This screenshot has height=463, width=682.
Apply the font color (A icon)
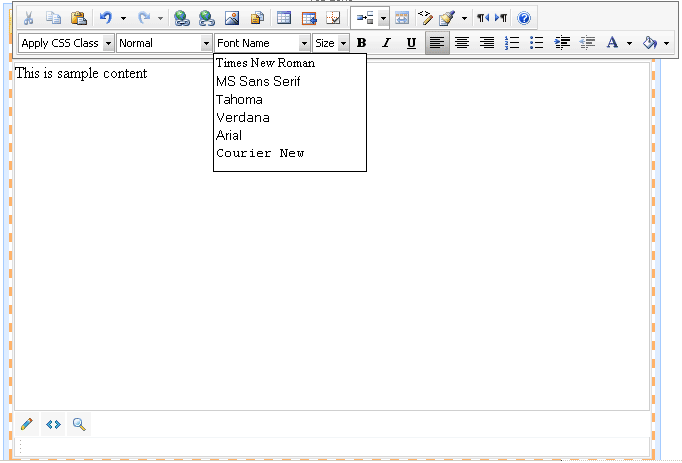612,43
